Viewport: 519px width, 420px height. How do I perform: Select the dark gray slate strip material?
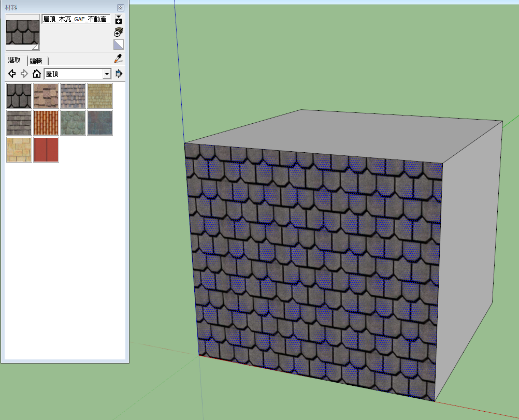click(x=19, y=123)
